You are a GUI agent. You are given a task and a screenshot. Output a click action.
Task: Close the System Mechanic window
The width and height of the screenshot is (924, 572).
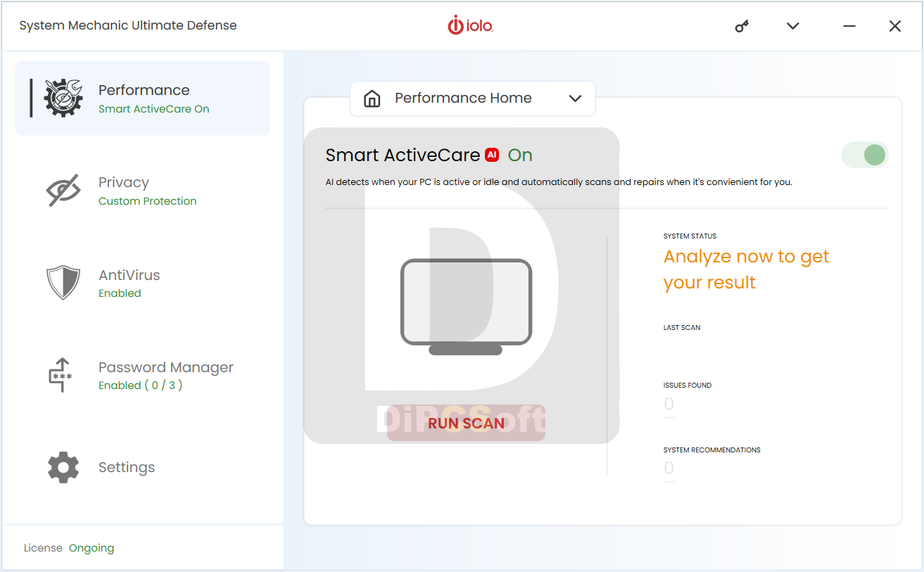[x=895, y=26]
